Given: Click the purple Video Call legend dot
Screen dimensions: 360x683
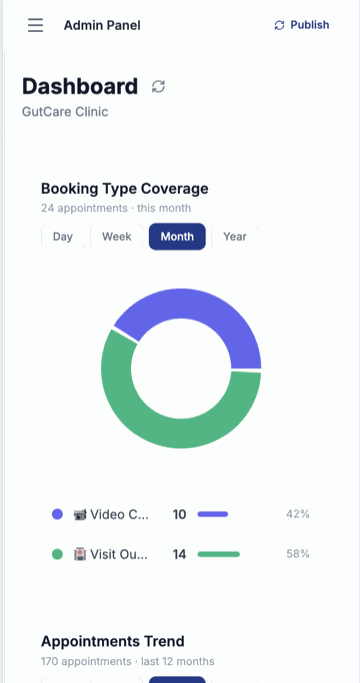Looking at the screenshot, I should 57,514.
